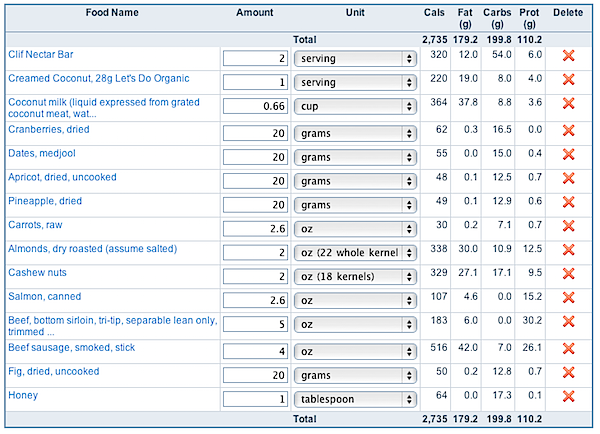Open the Carrots, raw link
The width and height of the screenshot is (600, 434).
coord(35,225)
